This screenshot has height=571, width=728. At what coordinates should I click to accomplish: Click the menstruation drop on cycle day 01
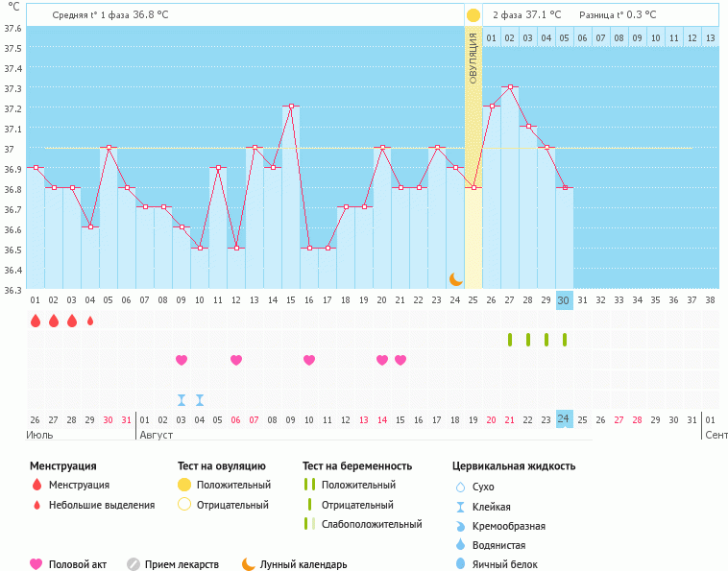pos(36,321)
